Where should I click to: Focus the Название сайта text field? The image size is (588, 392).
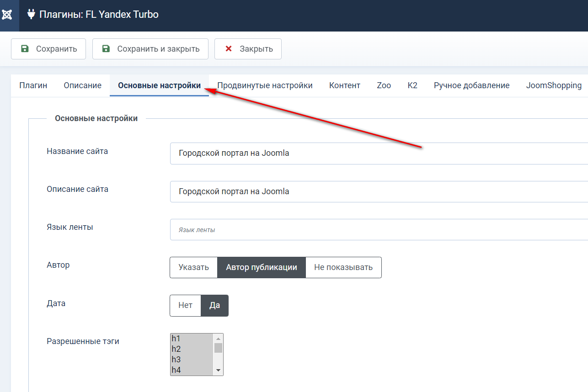[x=379, y=154]
